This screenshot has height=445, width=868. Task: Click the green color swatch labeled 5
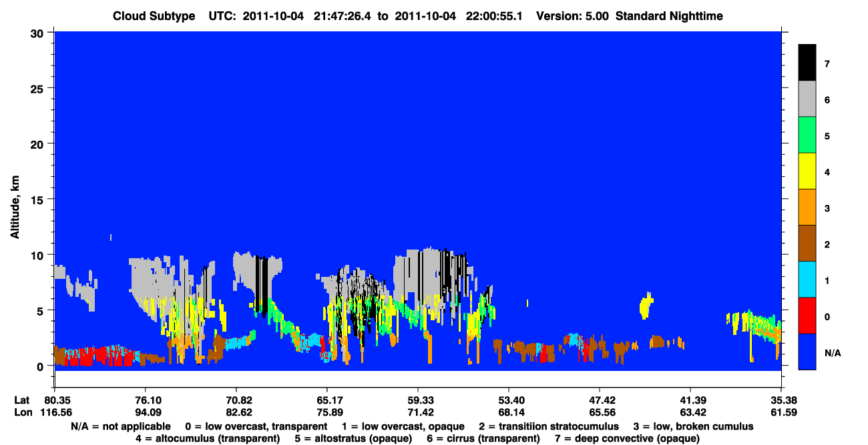coord(807,135)
